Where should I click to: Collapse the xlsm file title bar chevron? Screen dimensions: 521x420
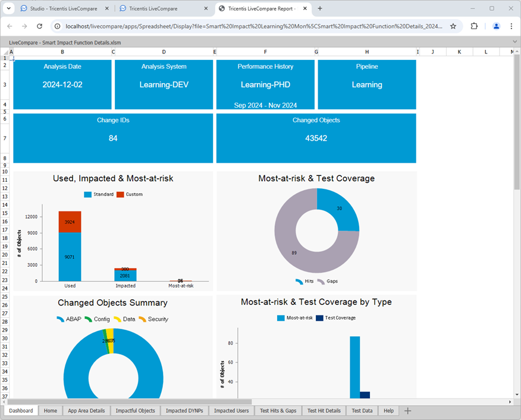click(514, 42)
